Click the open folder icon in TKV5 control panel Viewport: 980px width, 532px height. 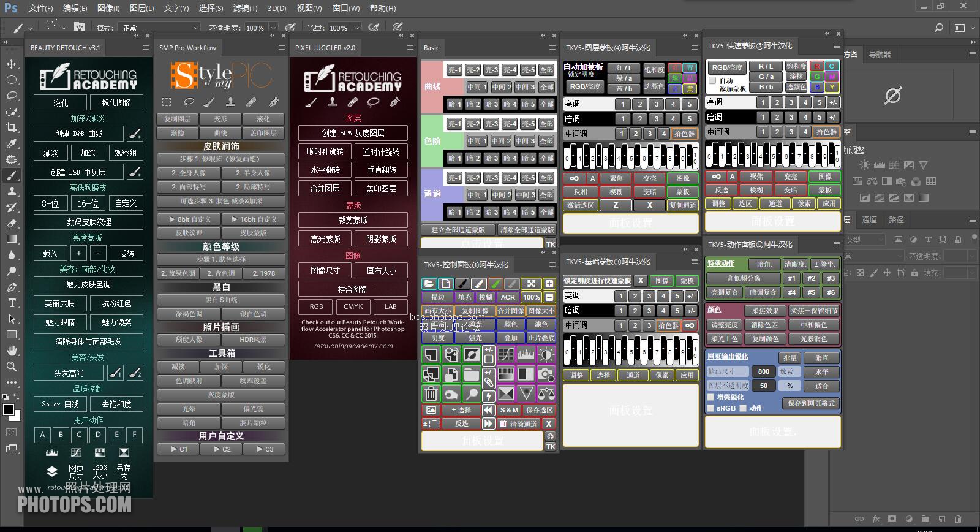click(x=429, y=283)
